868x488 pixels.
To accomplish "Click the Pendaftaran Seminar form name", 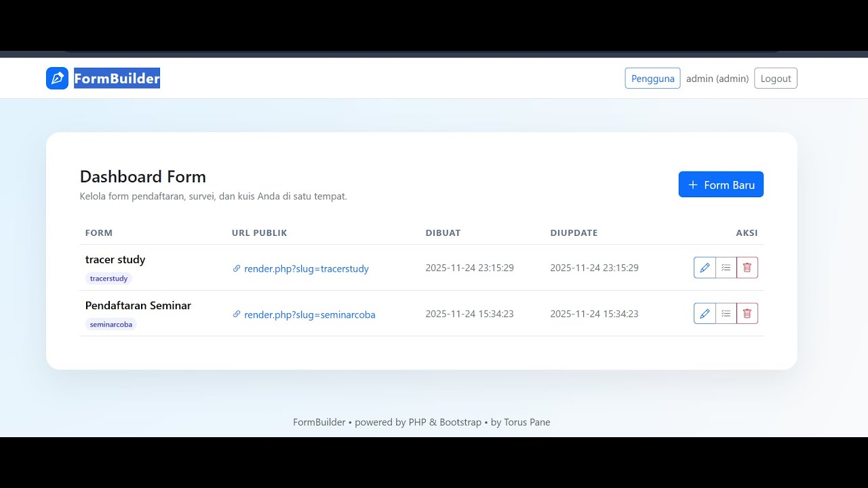I will [x=138, y=306].
